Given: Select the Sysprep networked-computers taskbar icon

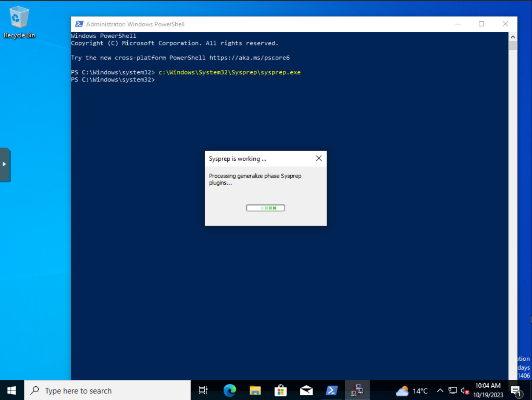Looking at the screenshot, I should pos(357,390).
